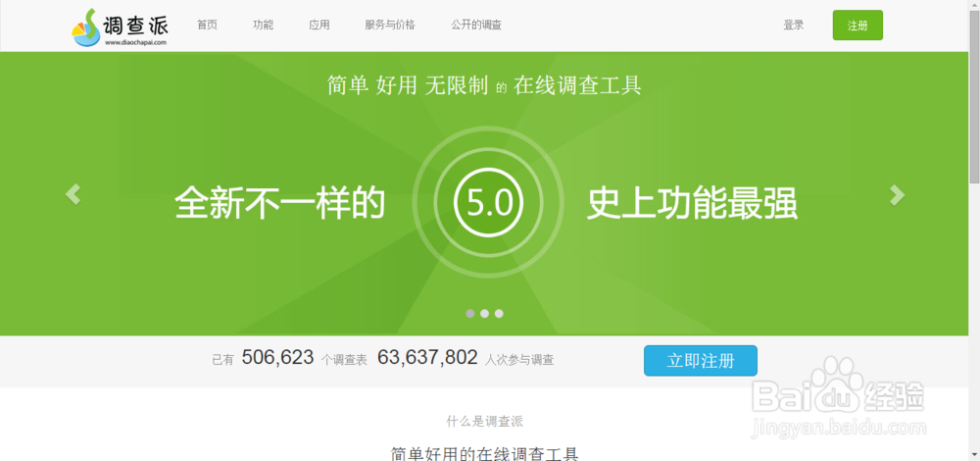980x461 pixels.
Task: Open the 服务与价格 menu item
Action: (x=390, y=26)
